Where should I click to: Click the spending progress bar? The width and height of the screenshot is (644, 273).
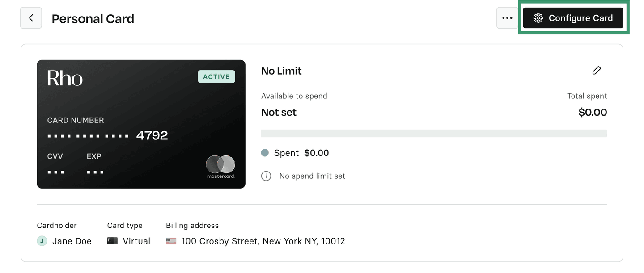433,133
